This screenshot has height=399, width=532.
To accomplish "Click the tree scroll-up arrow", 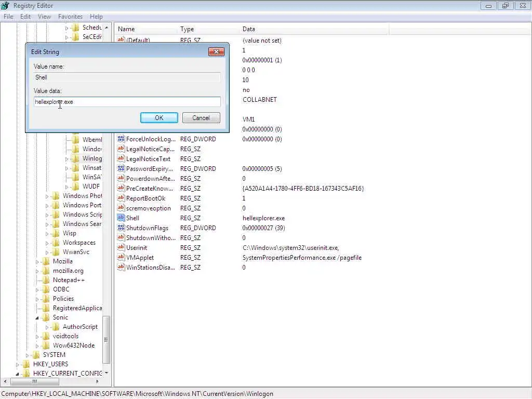I will (107, 28).
